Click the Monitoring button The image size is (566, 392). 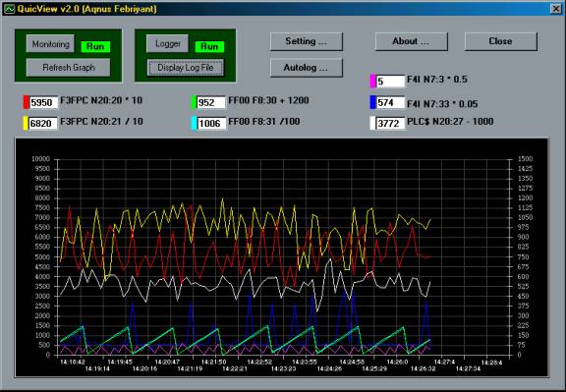(x=50, y=44)
